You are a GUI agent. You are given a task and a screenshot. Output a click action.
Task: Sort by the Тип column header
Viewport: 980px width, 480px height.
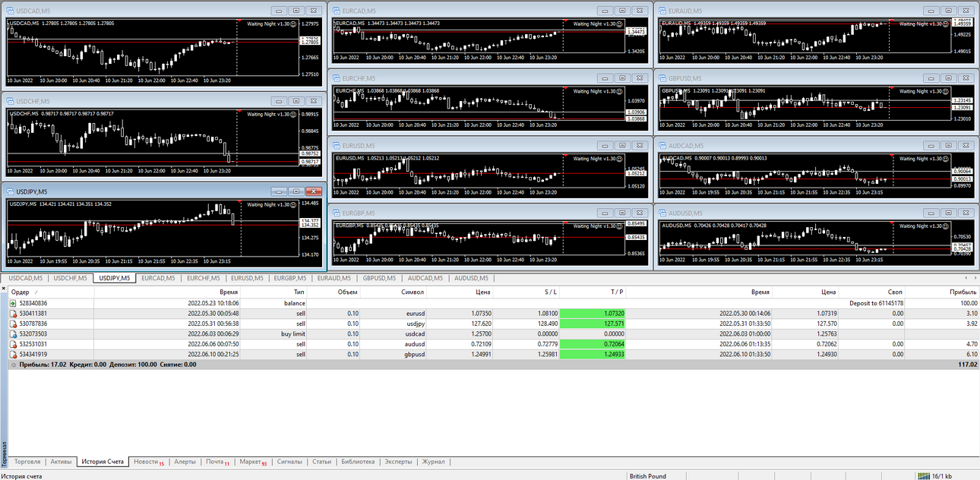point(274,292)
